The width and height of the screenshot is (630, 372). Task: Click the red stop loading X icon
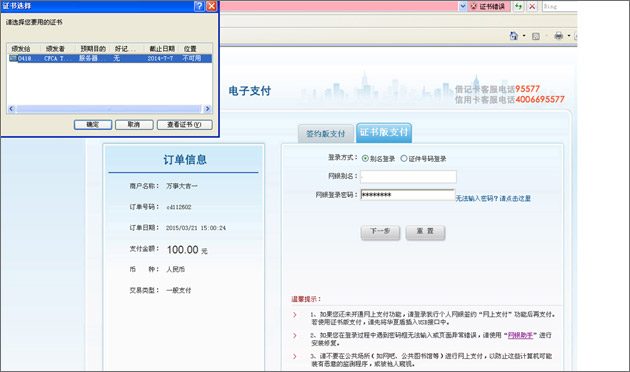[x=532, y=6]
